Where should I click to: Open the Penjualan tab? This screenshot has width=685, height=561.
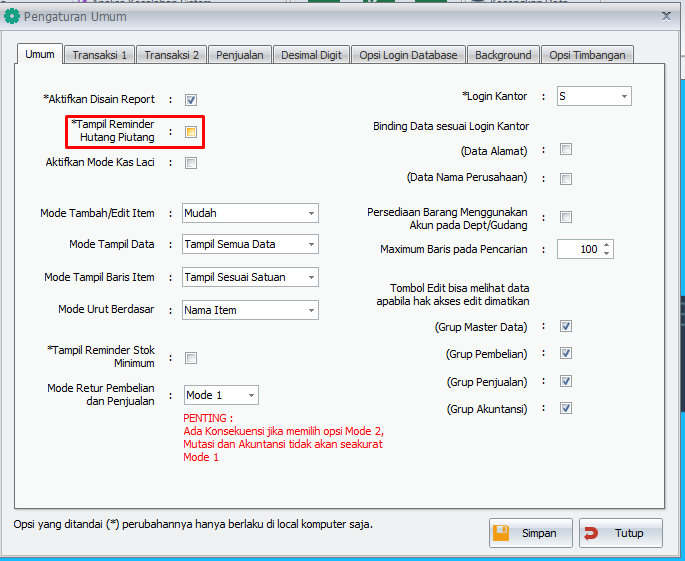point(241,55)
